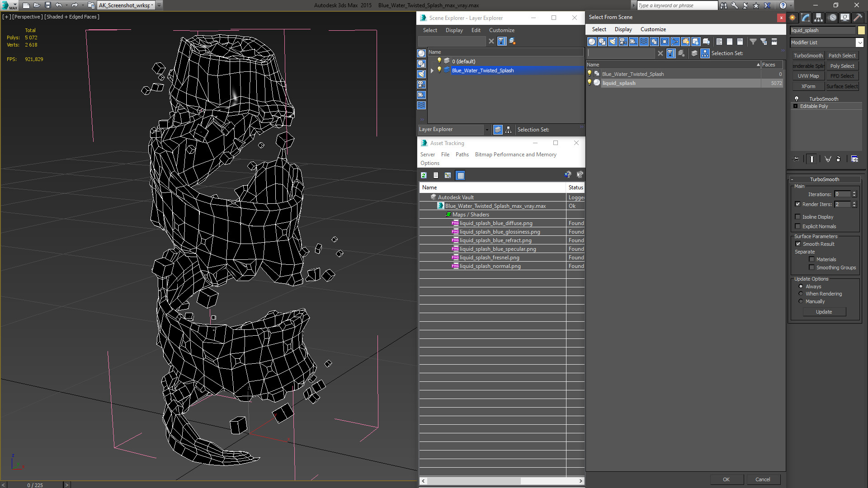Expand Editable Poly in modifier stack
This screenshot has width=868, height=488.
[x=796, y=106]
